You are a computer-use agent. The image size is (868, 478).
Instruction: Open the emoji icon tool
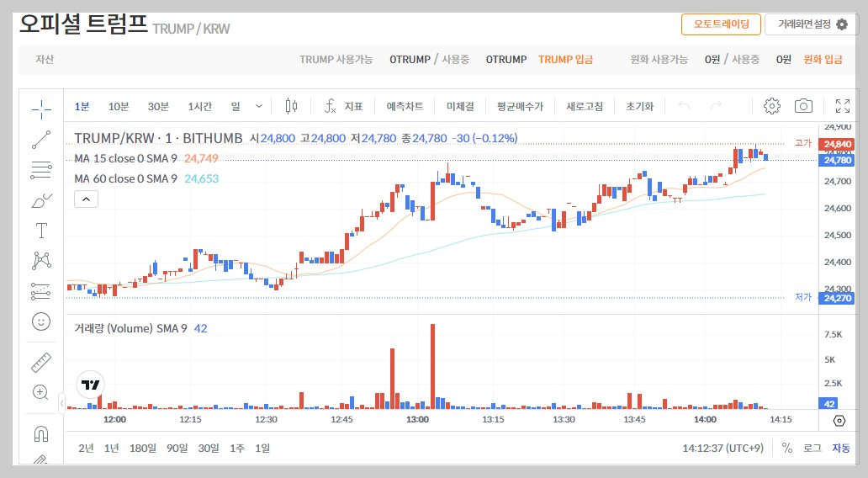pos(41,321)
